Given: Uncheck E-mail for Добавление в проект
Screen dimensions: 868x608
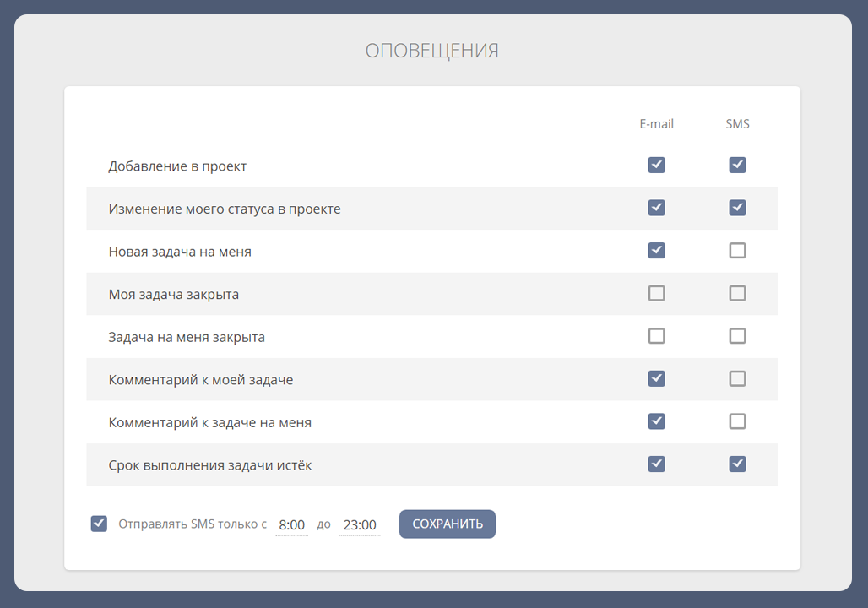Looking at the screenshot, I should (656, 166).
